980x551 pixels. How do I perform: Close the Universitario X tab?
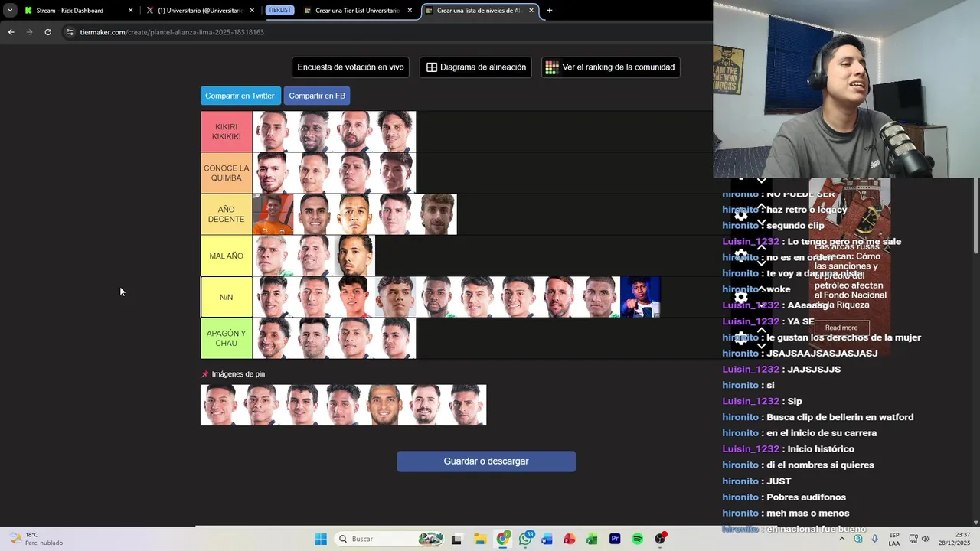click(252, 11)
